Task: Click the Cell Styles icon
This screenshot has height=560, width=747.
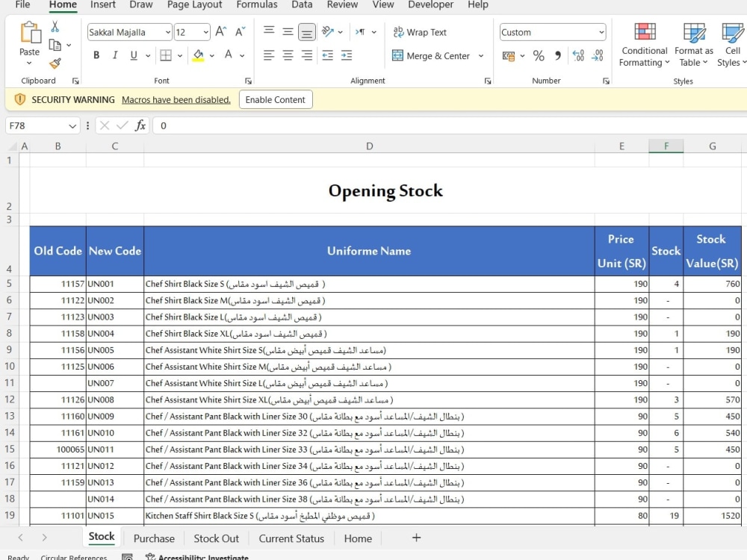Action: [732, 32]
